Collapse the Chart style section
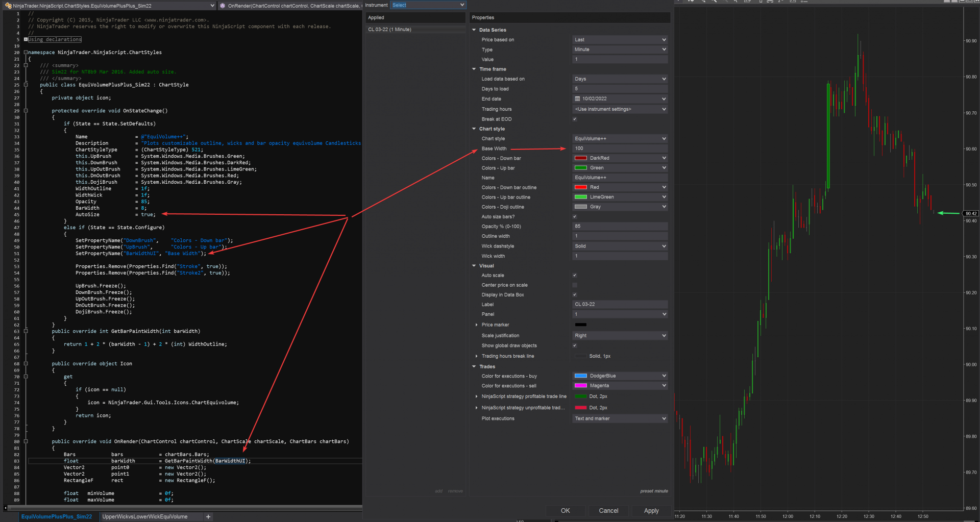The image size is (980, 522). 474,129
